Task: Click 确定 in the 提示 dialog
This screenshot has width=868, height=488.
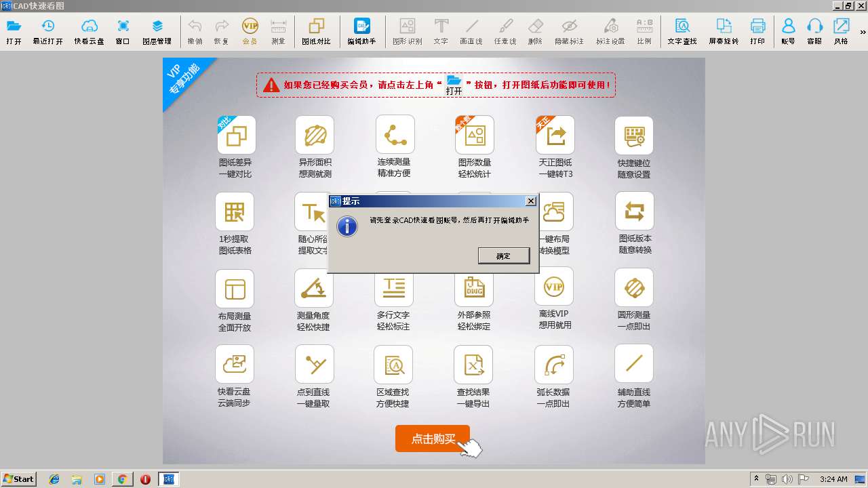Action: point(503,256)
